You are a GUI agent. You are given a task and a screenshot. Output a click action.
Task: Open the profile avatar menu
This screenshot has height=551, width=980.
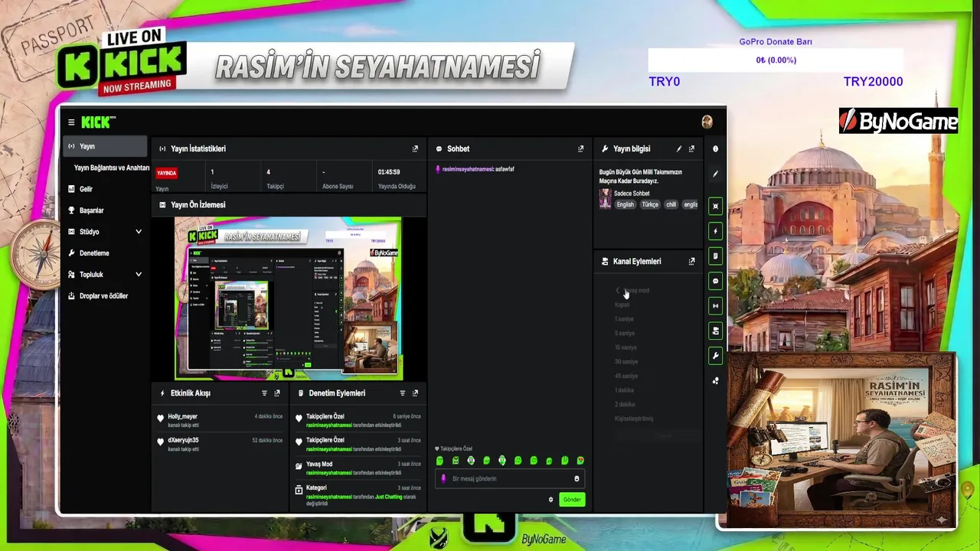point(707,122)
